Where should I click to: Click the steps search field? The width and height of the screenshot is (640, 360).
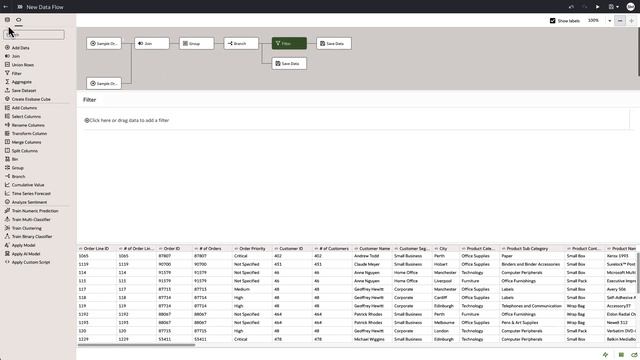(x=34, y=35)
